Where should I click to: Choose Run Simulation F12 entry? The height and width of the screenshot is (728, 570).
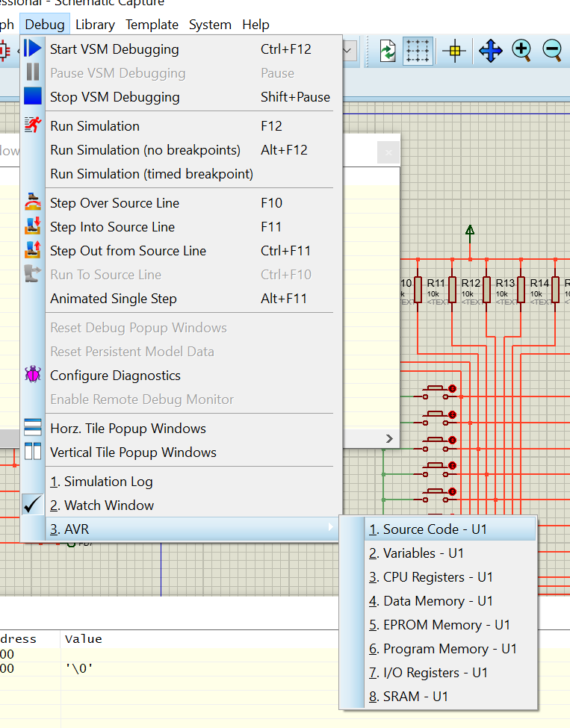coord(182,126)
